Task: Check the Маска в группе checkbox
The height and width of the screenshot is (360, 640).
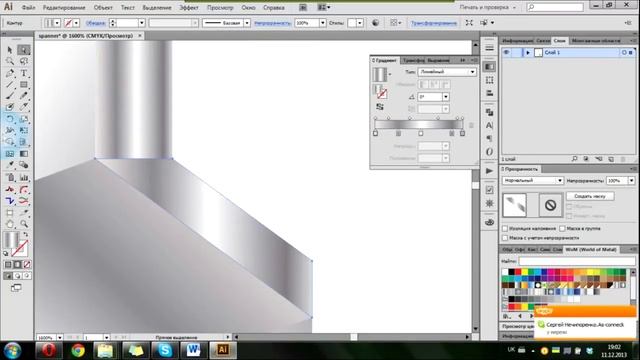Action: tap(562, 229)
